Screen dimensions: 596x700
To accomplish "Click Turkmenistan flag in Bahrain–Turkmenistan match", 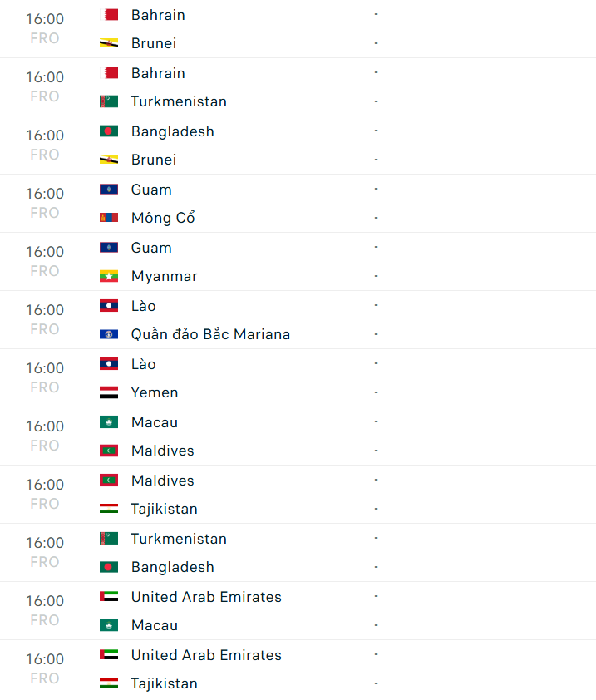I will click(x=108, y=101).
